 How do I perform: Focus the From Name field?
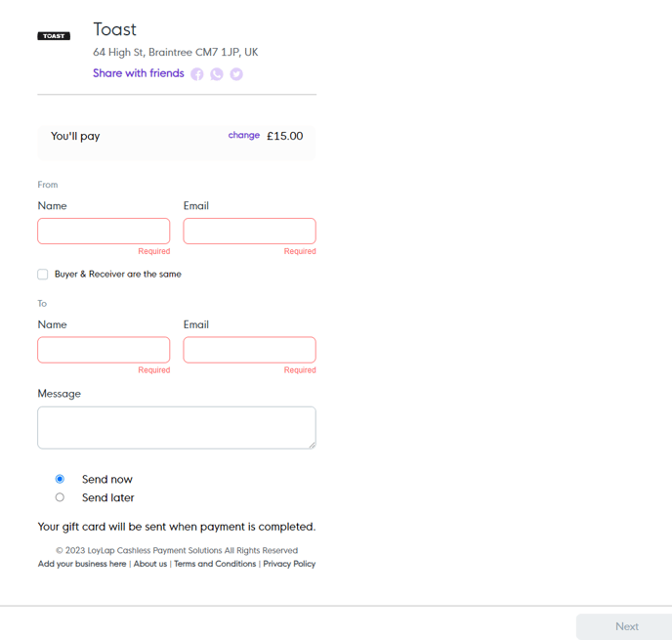[x=104, y=231]
